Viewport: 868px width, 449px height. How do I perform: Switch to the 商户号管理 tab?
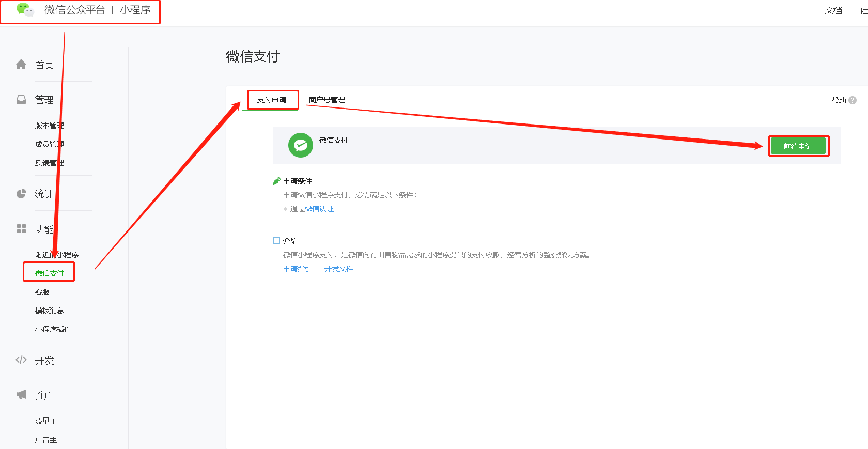pyautogui.click(x=327, y=100)
